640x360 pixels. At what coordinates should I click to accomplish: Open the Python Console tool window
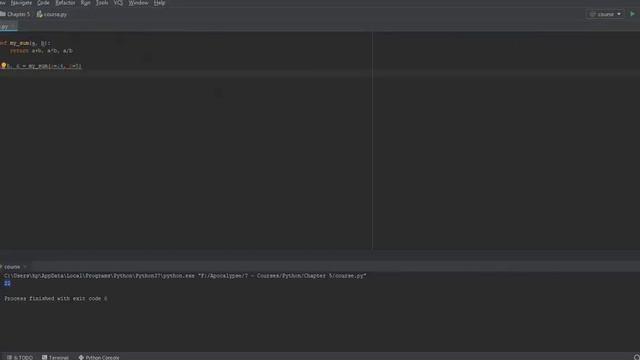click(99, 357)
